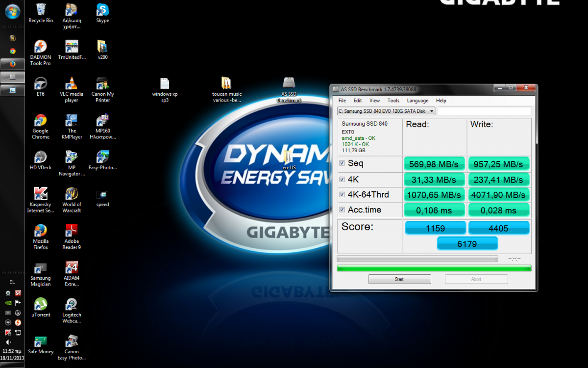Click the total score 6179
This screenshot has height=368, width=588.
[x=467, y=244]
